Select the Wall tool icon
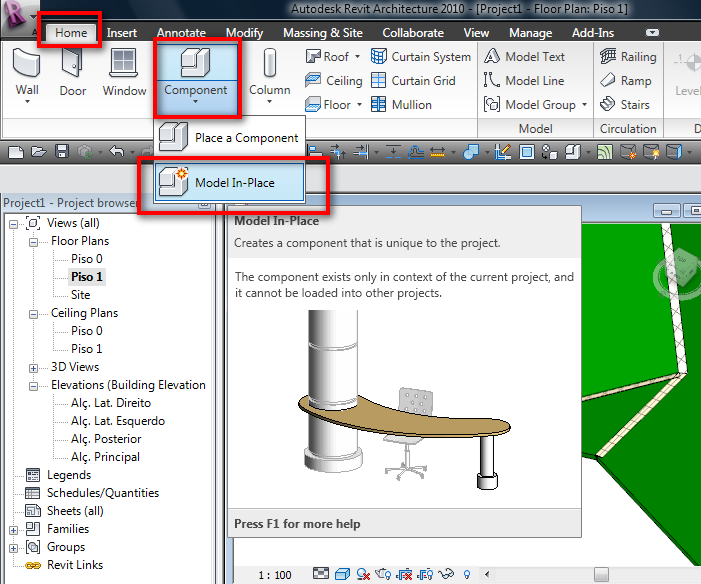The image size is (701, 584). click(x=26, y=63)
